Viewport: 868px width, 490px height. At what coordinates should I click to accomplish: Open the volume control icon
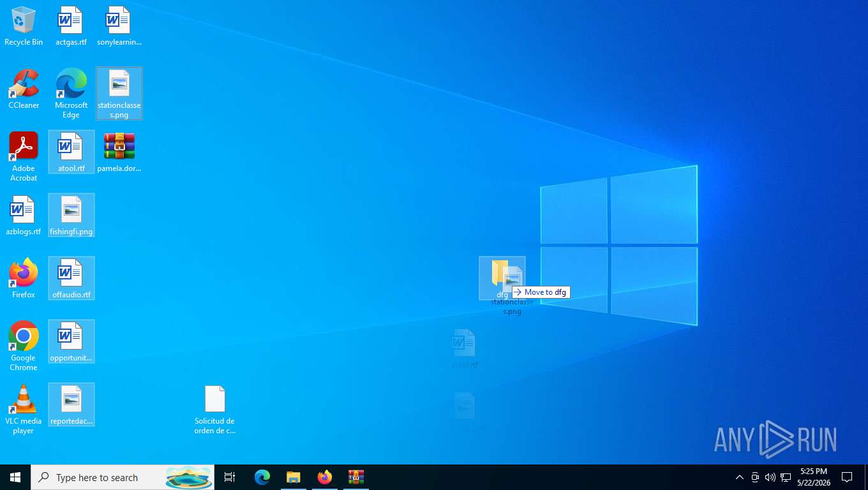[770, 477]
